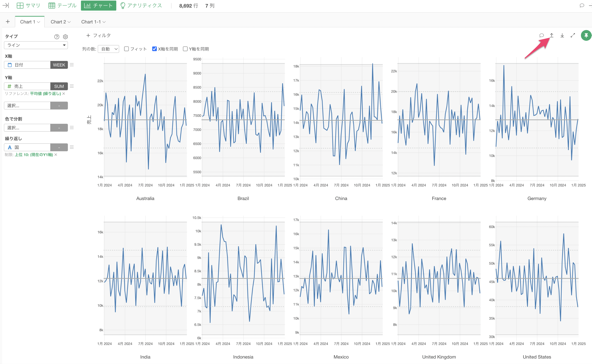Click 平均値 (繰り返し) reference link
592x364 pixels.
pos(45,93)
